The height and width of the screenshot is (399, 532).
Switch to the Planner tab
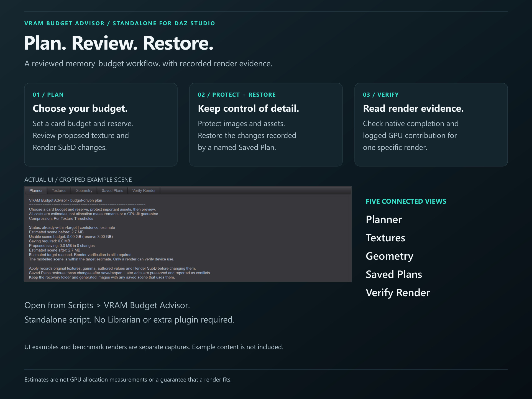[36, 191]
